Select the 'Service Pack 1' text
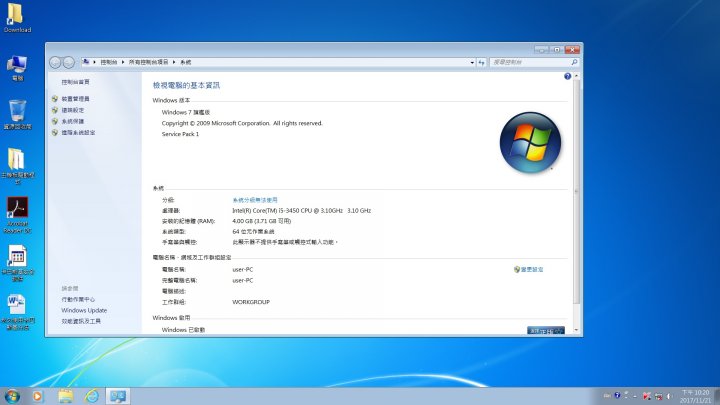 pyautogui.click(x=180, y=134)
